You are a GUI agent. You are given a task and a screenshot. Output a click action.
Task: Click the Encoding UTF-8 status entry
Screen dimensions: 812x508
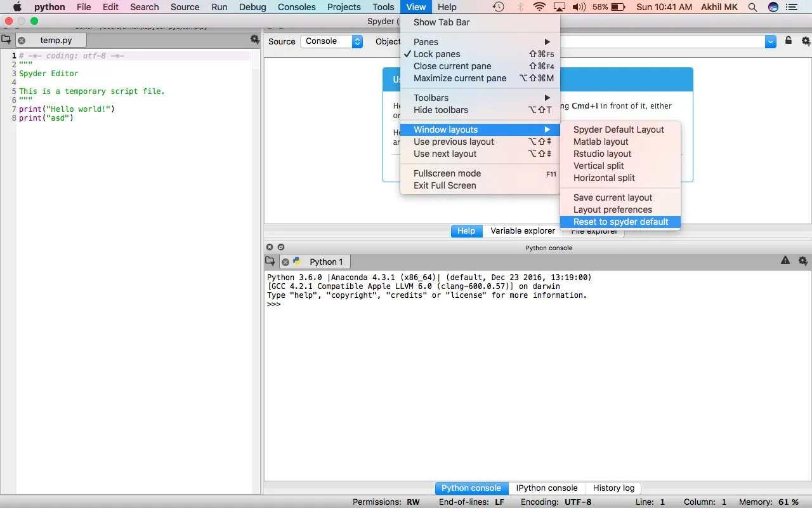pyautogui.click(x=558, y=502)
